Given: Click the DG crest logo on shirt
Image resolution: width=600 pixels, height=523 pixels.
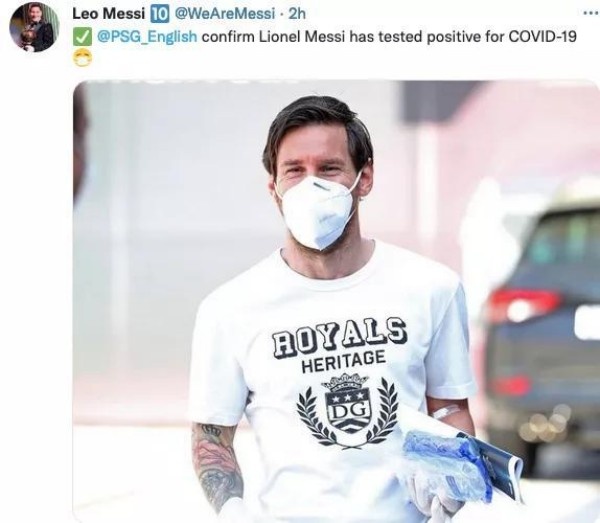Looking at the screenshot, I should point(347,410).
